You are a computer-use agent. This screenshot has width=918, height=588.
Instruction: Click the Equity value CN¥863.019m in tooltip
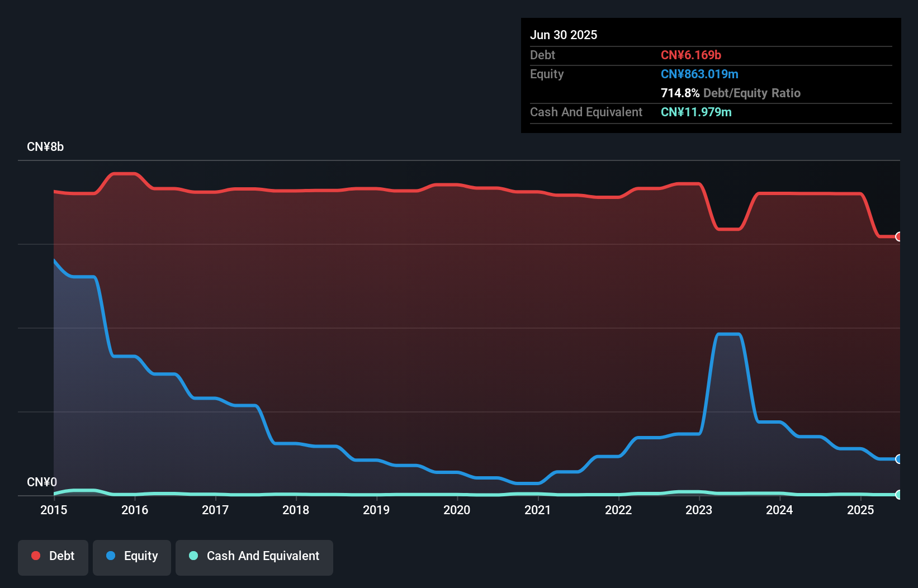[699, 74]
